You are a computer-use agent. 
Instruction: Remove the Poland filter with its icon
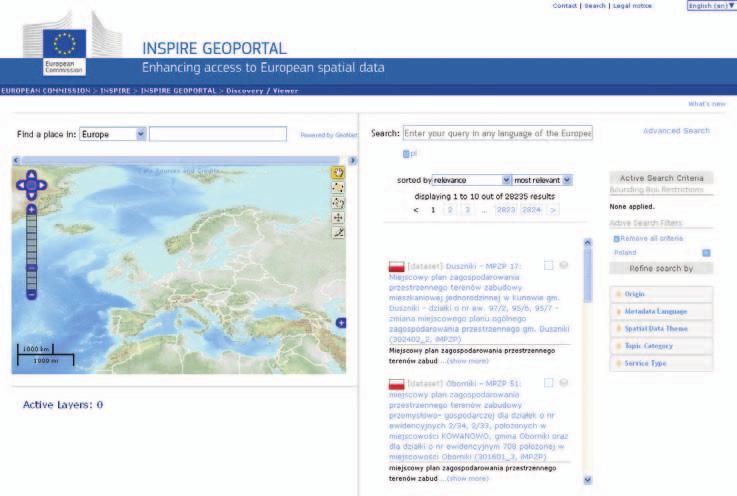pos(706,253)
